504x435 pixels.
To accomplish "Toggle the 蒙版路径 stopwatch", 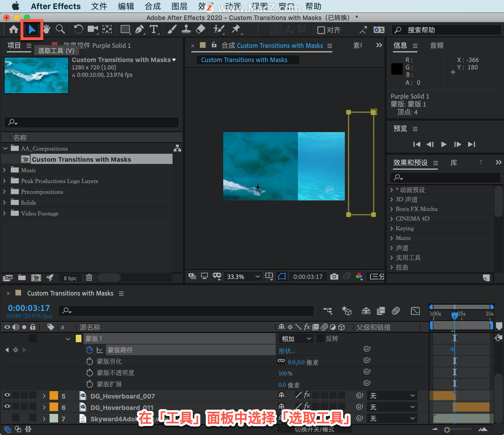I will point(89,350).
